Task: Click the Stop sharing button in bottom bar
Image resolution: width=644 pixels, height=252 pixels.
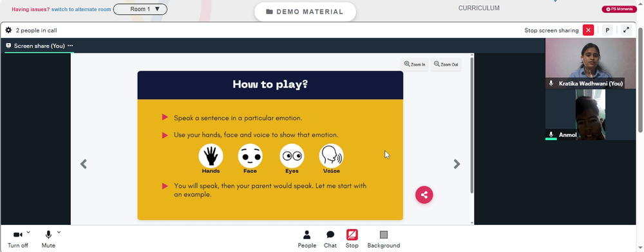Action: [x=352, y=239]
